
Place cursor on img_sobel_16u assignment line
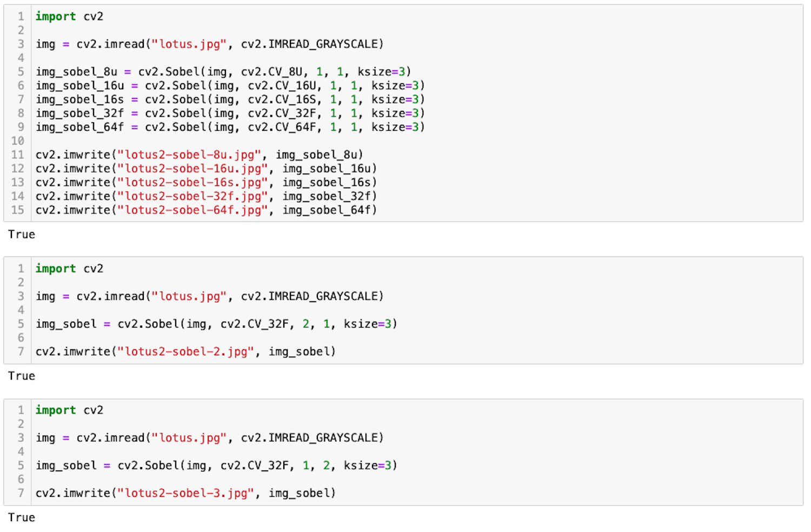tap(230, 85)
